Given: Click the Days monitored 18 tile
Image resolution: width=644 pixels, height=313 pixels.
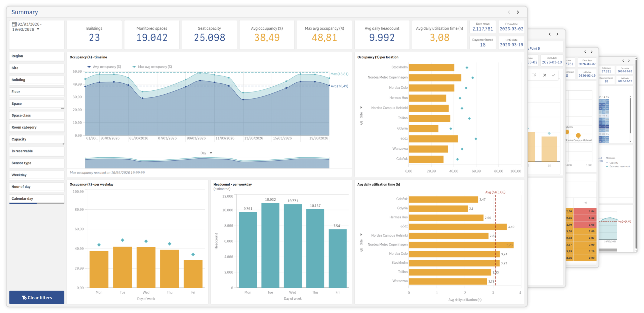Looking at the screenshot, I should (x=482, y=43).
